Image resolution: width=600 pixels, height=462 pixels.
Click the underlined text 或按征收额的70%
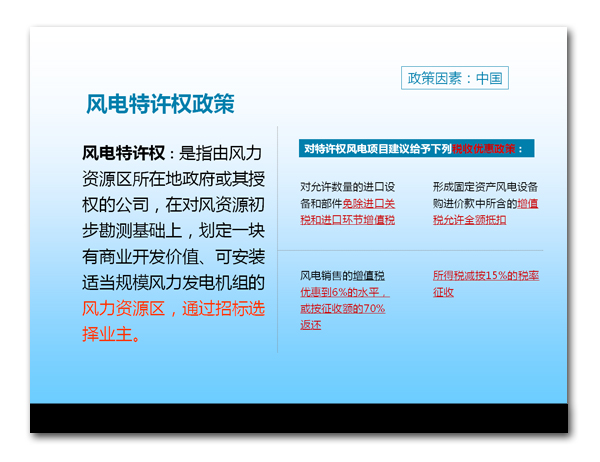[342, 308]
